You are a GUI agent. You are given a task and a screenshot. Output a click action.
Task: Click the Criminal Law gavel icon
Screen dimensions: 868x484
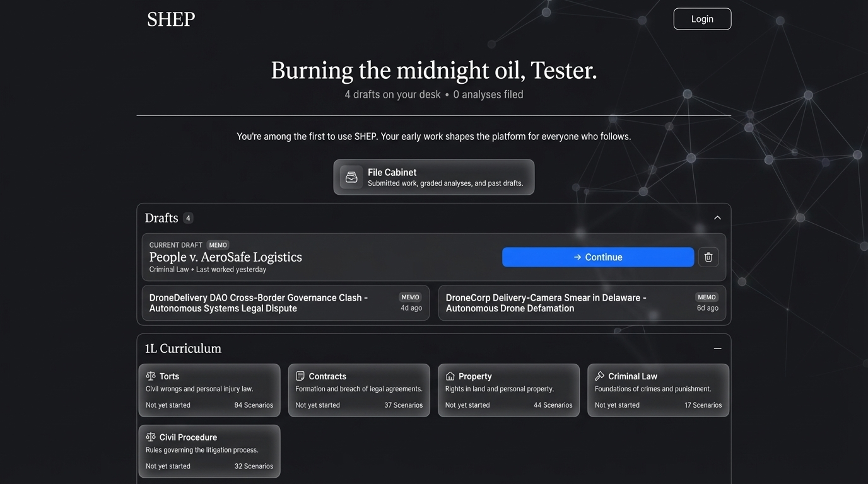(x=600, y=376)
